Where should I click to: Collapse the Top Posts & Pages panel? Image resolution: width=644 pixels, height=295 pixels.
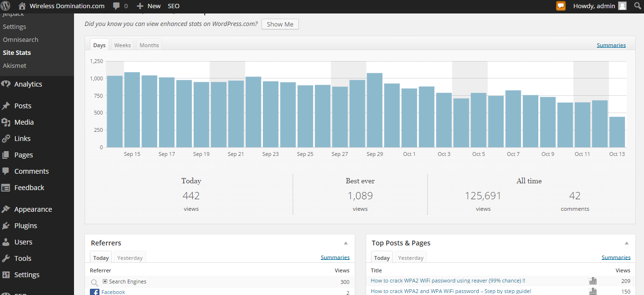click(627, 243)
